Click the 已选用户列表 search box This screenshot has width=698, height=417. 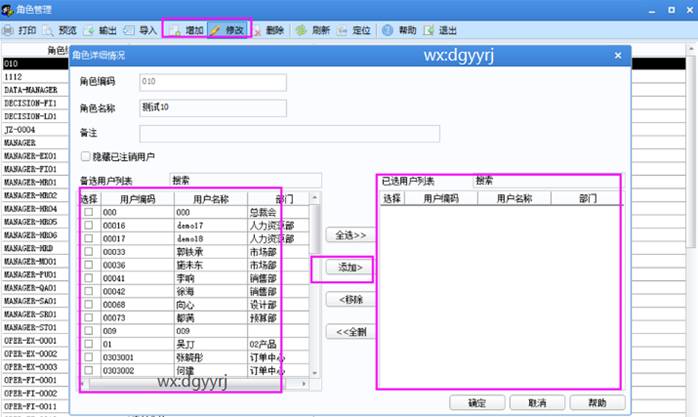click(x=545, y=181)
